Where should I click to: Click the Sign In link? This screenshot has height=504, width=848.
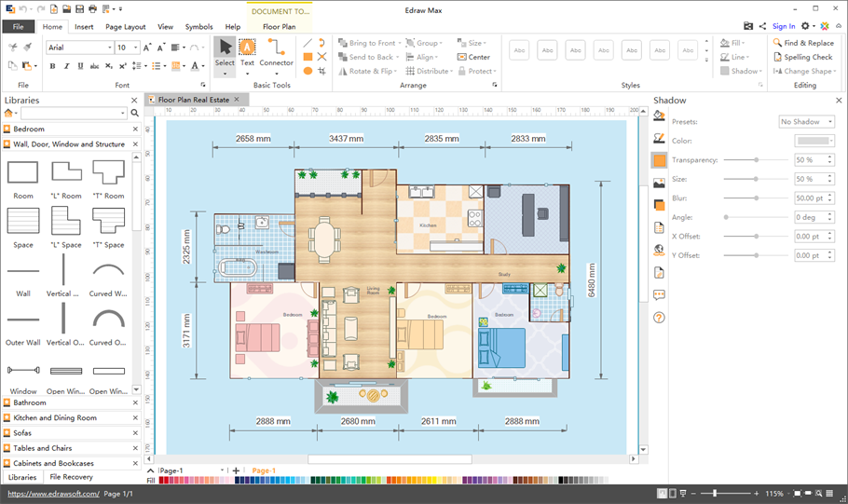784,27
